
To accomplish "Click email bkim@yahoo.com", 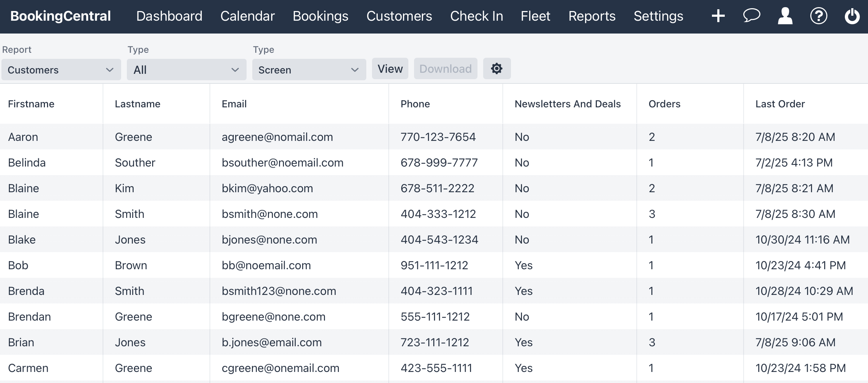I will (267, 188).
